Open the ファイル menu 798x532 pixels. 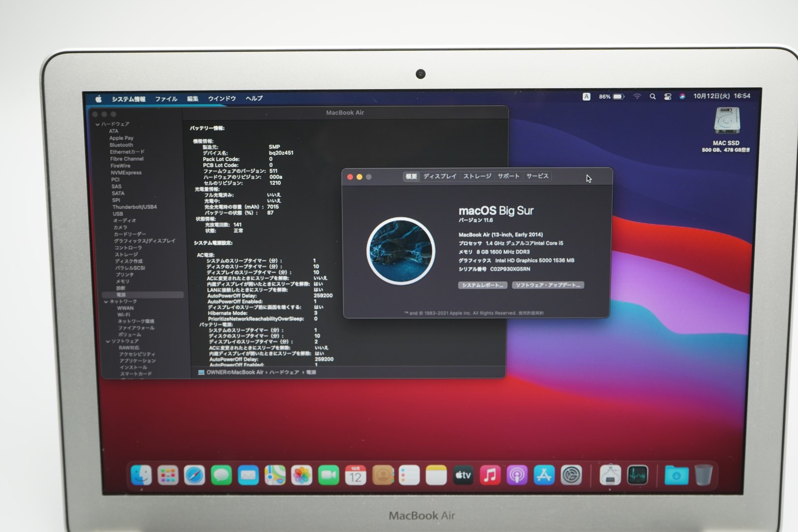(x=166, y=99)
